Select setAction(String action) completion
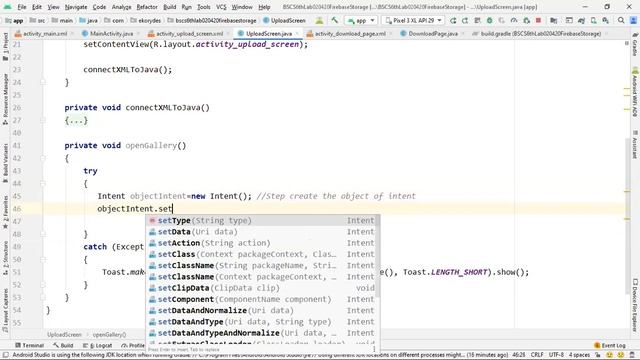The height and width of the screenshot is (360, 640). pos(262,243)
